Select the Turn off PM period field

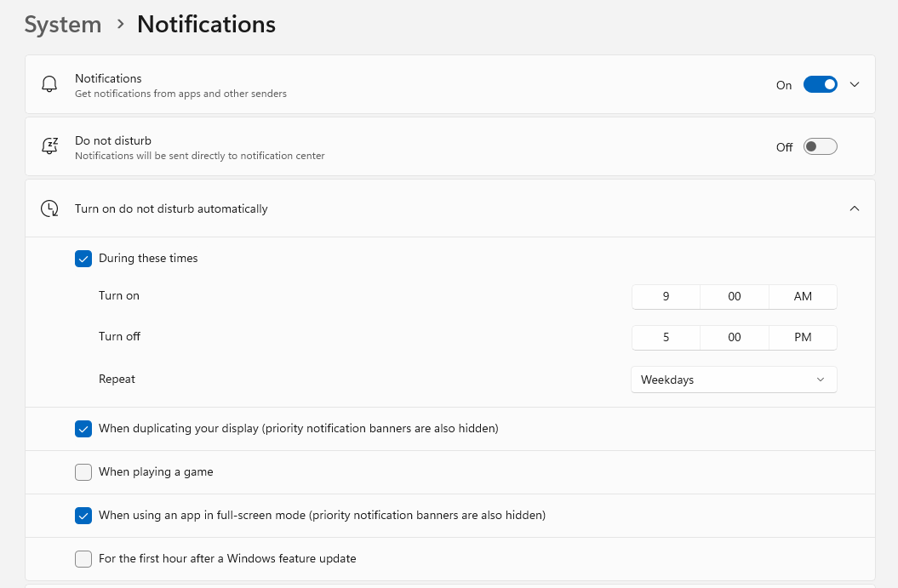[803, 337]
